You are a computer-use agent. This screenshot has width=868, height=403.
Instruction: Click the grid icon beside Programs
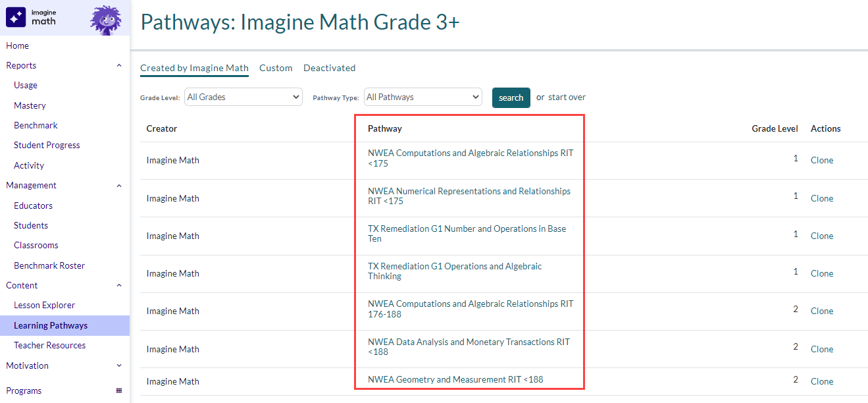coord(119,390)
